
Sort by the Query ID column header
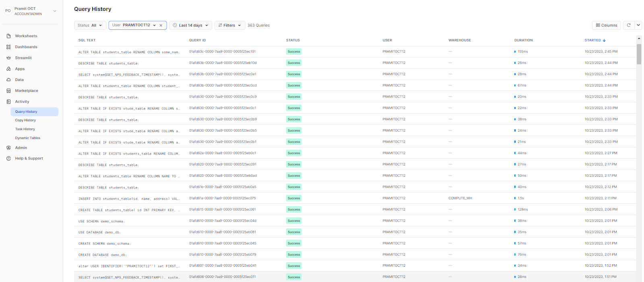[x=198, y=40]
